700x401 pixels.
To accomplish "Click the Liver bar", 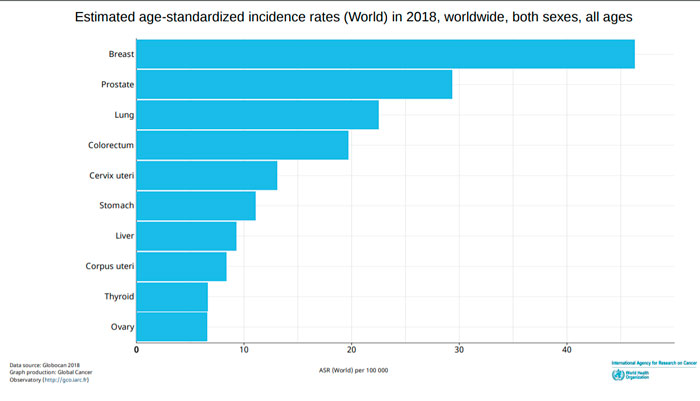I will coord(186,236).
